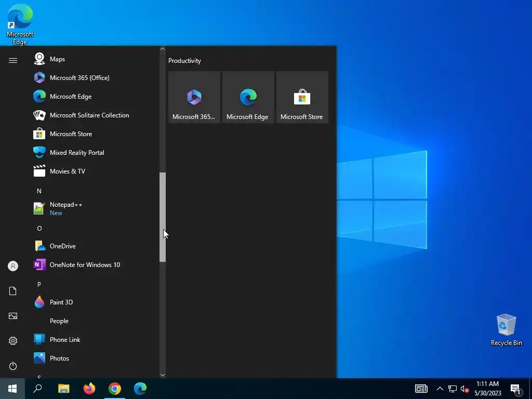Viewport: 532px width, 399px height.
Task: Click the Productivity group heading
Action: click(184, 61)
